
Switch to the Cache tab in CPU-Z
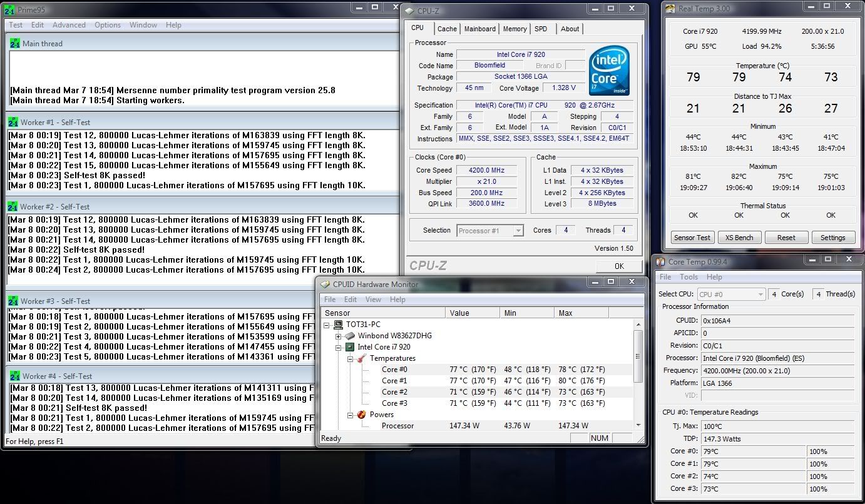[x=447, y=29]
